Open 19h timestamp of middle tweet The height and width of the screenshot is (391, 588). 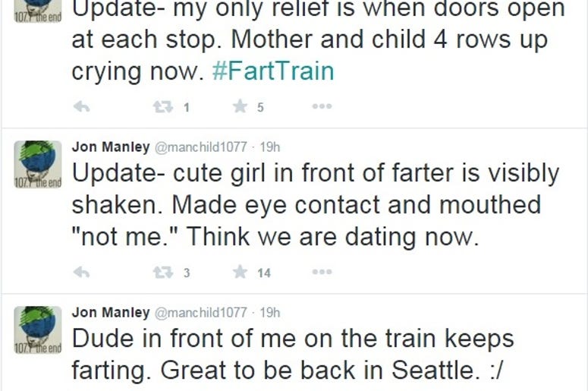point(270,147)
